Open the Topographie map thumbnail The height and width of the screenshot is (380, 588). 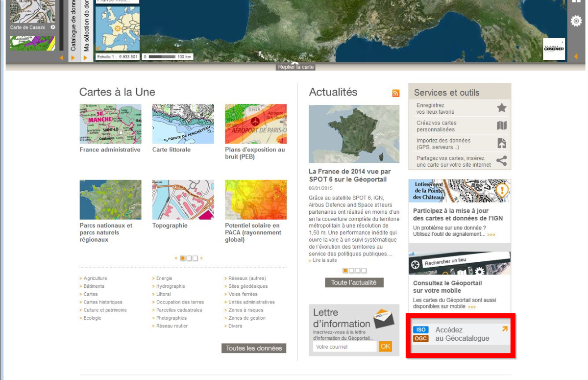pyautogui.click(x=183, y=200)
